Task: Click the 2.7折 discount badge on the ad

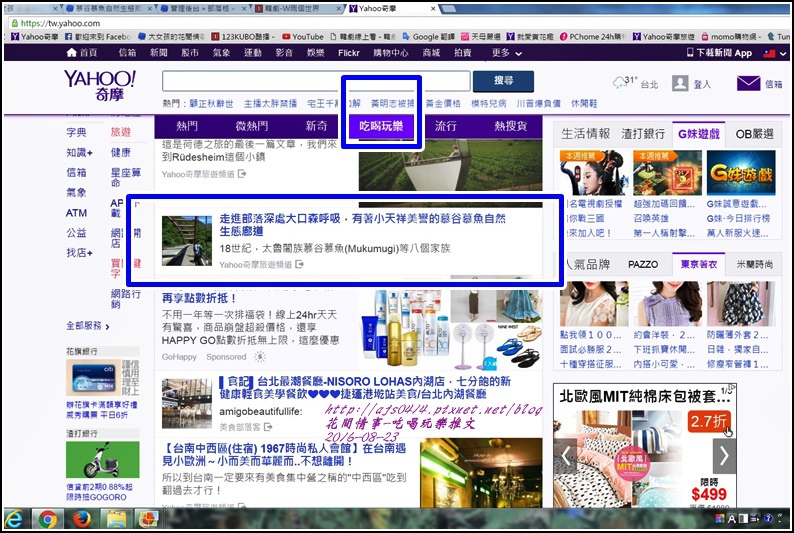Action: [708, 421]
